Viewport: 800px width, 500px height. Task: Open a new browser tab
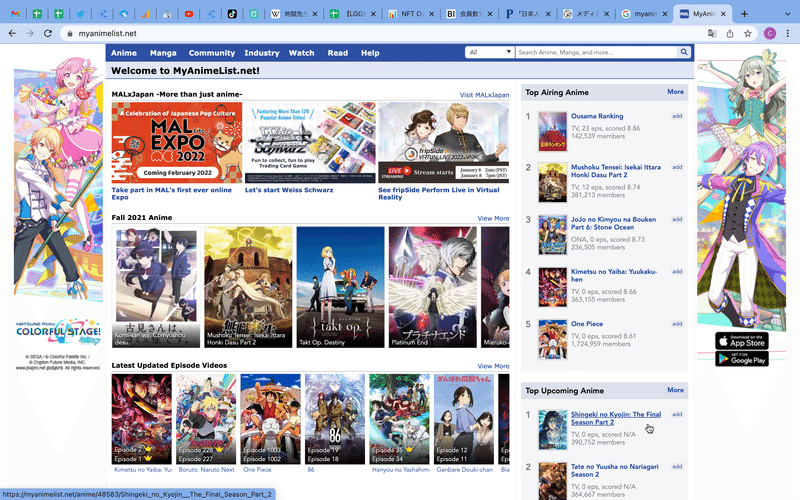[x=744, y=14]
